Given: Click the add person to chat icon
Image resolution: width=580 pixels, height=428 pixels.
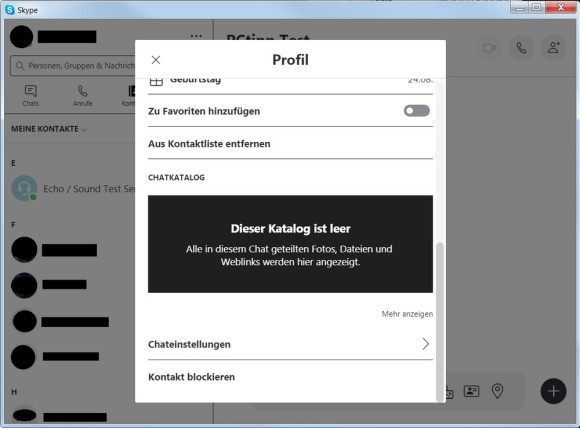Looking at the screenshot, I should 553,48.
